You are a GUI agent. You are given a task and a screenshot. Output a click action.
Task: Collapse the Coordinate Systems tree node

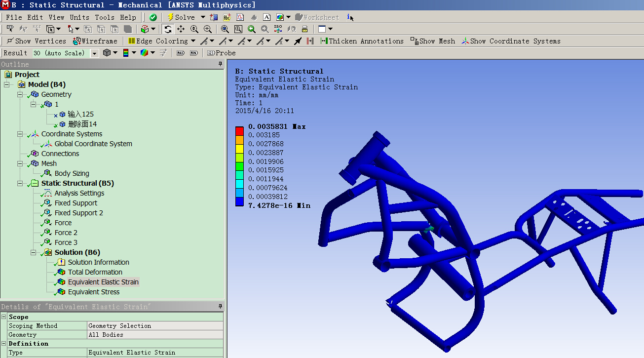point(20,134)
